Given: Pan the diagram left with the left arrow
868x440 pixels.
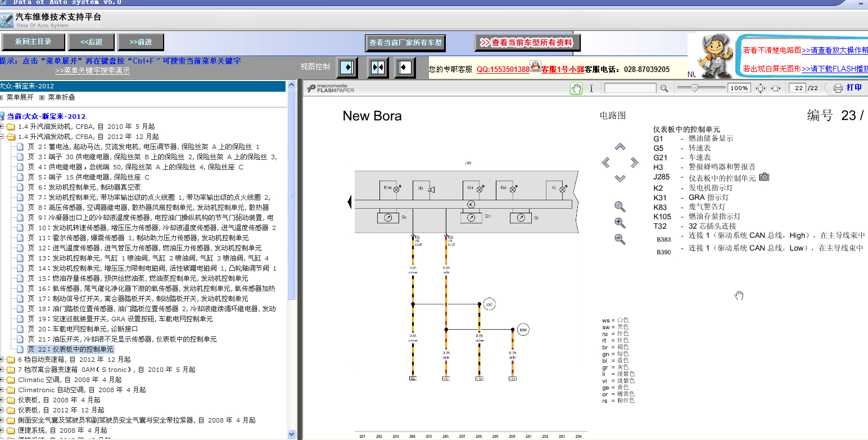Looking at the screenshot, I should point(605,163).
